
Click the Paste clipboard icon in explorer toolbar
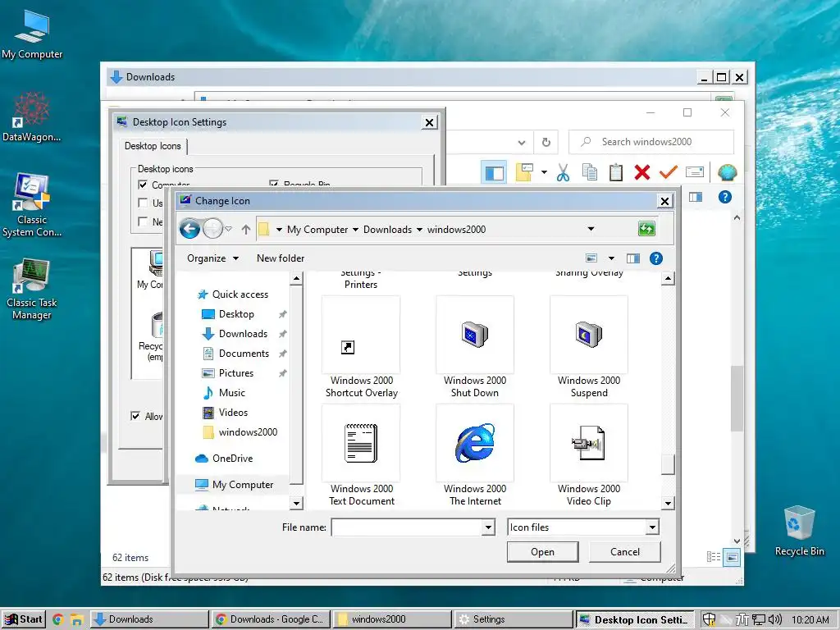click(615, 172)
